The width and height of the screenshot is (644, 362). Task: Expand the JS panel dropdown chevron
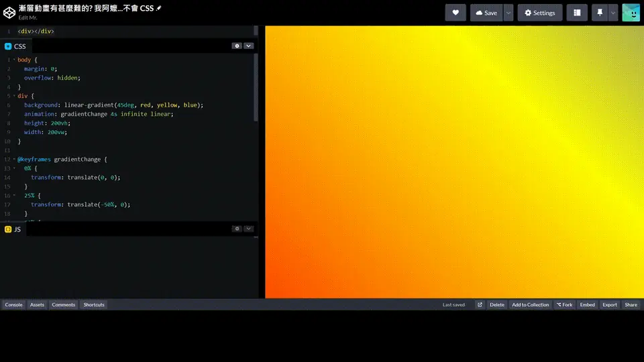[248, 229]
